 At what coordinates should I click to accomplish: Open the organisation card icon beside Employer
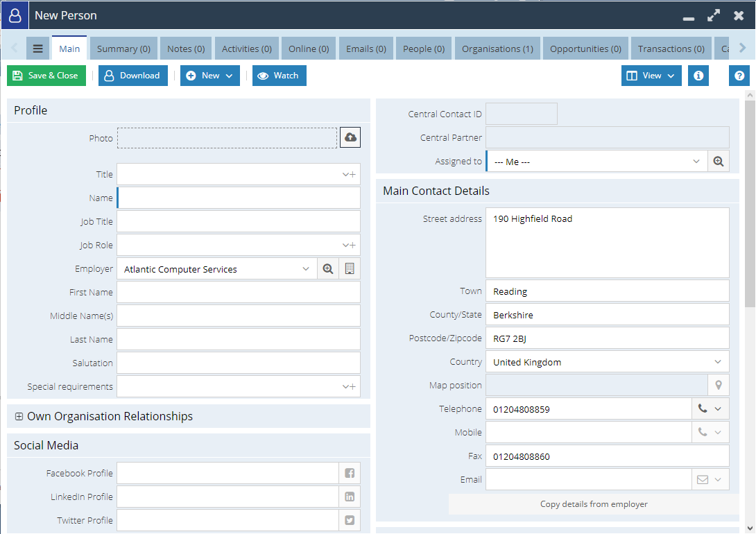349,268
